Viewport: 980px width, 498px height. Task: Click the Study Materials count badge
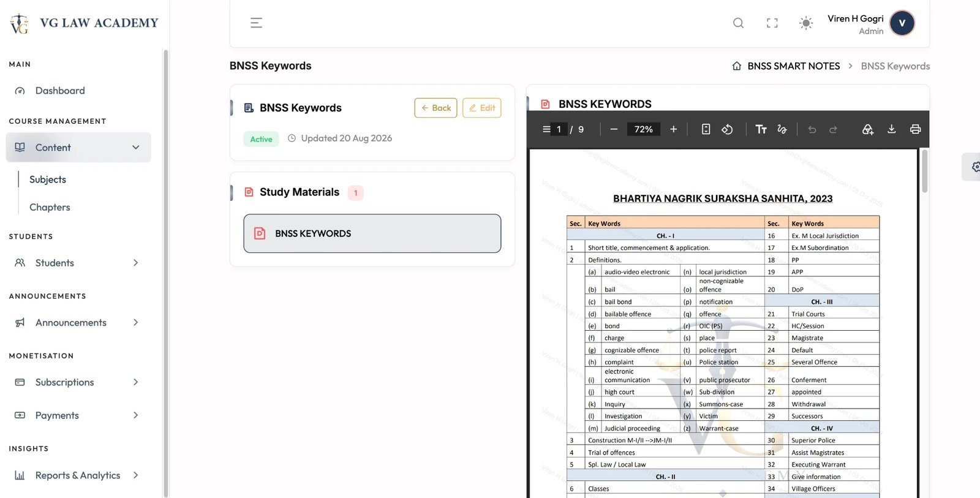click(356, 193)
